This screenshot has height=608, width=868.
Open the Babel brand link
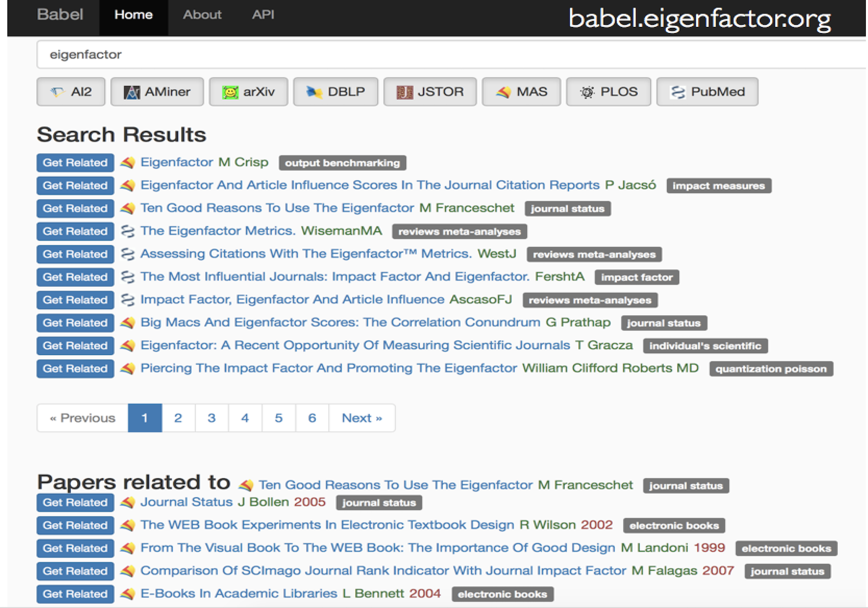coord(60,15)
